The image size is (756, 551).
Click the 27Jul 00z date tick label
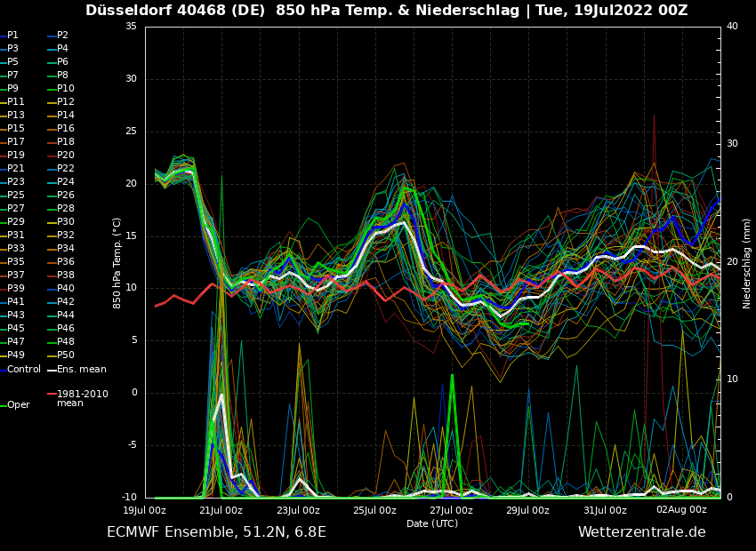click(451, 510)
